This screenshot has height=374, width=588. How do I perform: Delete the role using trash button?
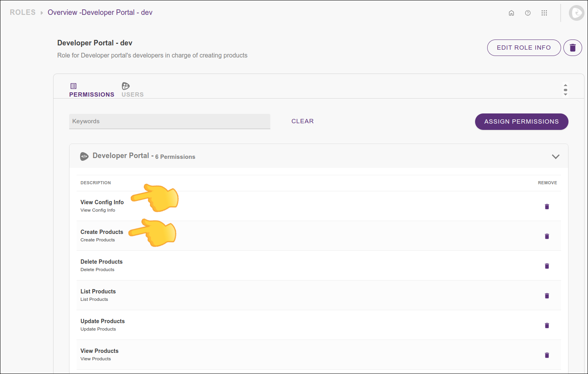coord(573,48)
